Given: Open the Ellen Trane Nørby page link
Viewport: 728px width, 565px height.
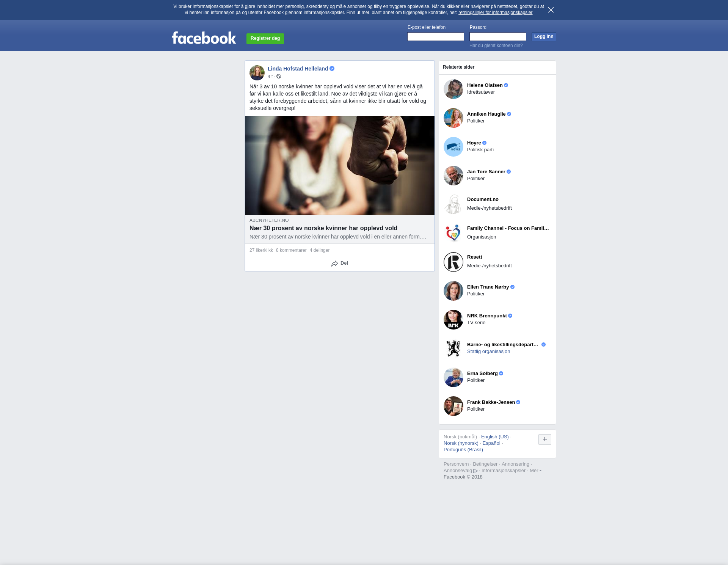Looking at the screenshot, I should [488, 287].
